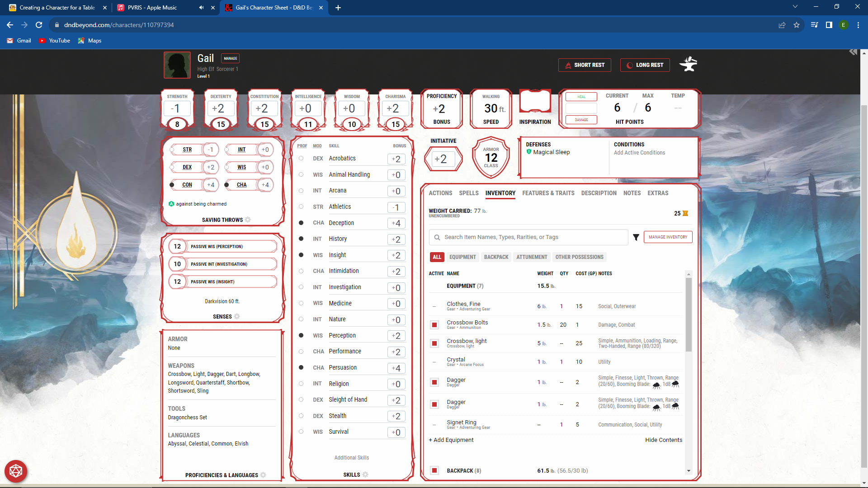Open the Additional Skills section
This screenshot has height=488, width=868.
click(x=352, y=457)
